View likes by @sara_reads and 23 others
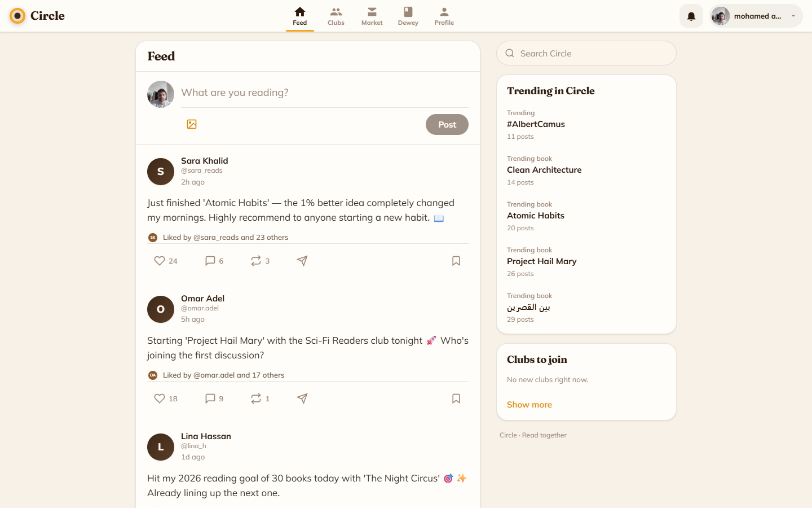 pyautogui.click(x=226, y=238)
